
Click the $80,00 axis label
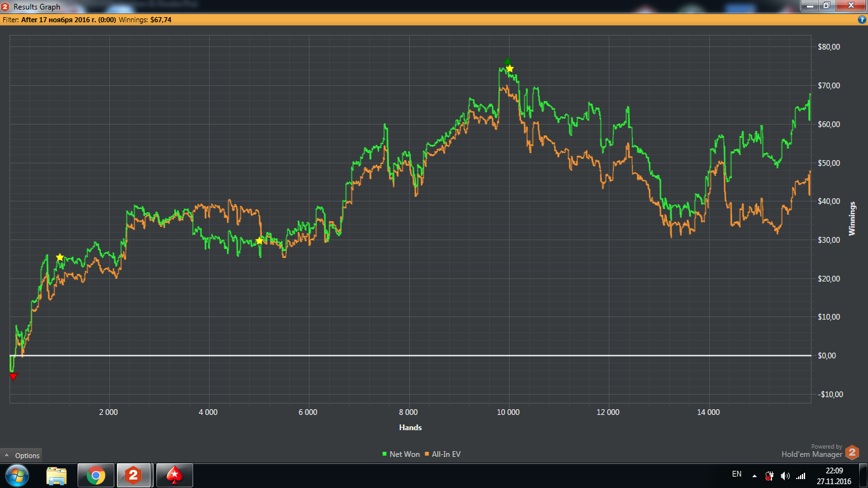(x=831, y=47)
